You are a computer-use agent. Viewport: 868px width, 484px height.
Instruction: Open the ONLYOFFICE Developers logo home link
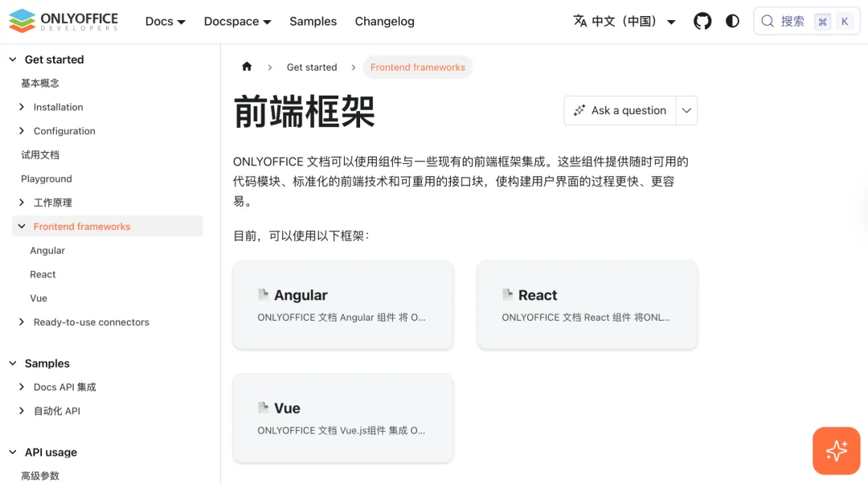coord(63,21)
